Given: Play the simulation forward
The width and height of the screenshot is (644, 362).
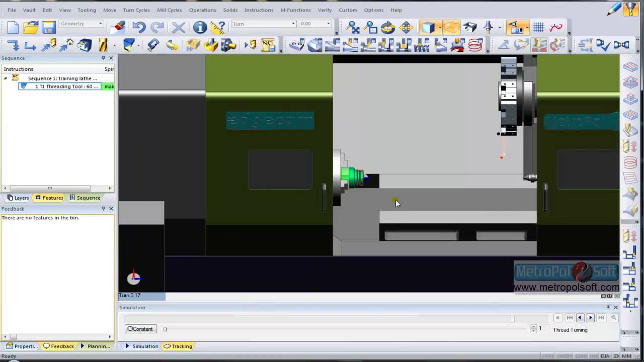Looking at the screenshot, I should 591,318.
